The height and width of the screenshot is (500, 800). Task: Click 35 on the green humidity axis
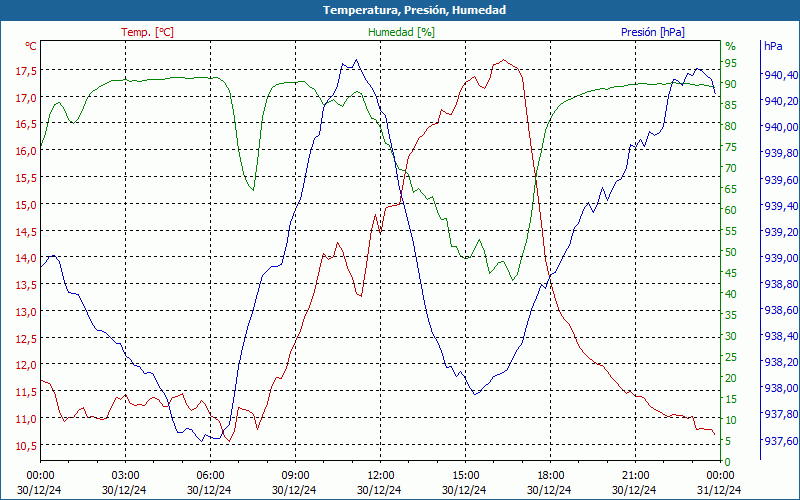731,315
